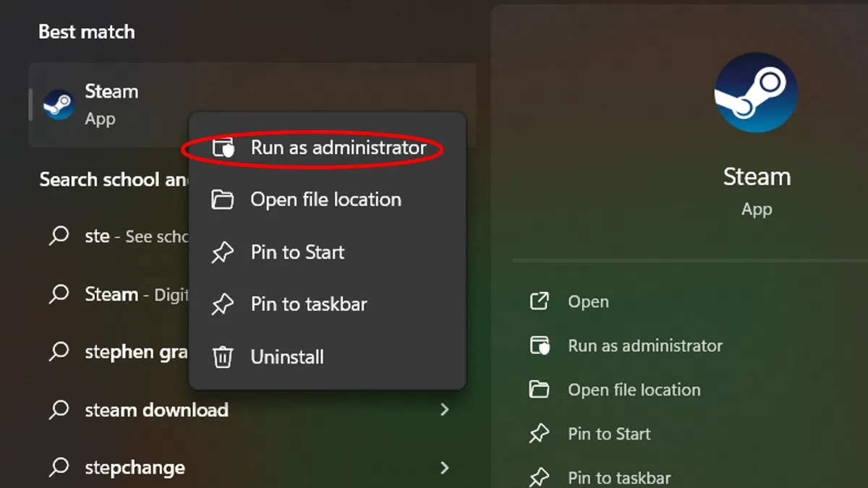Choose Pin to taskbar in context menu

(309, 304)
